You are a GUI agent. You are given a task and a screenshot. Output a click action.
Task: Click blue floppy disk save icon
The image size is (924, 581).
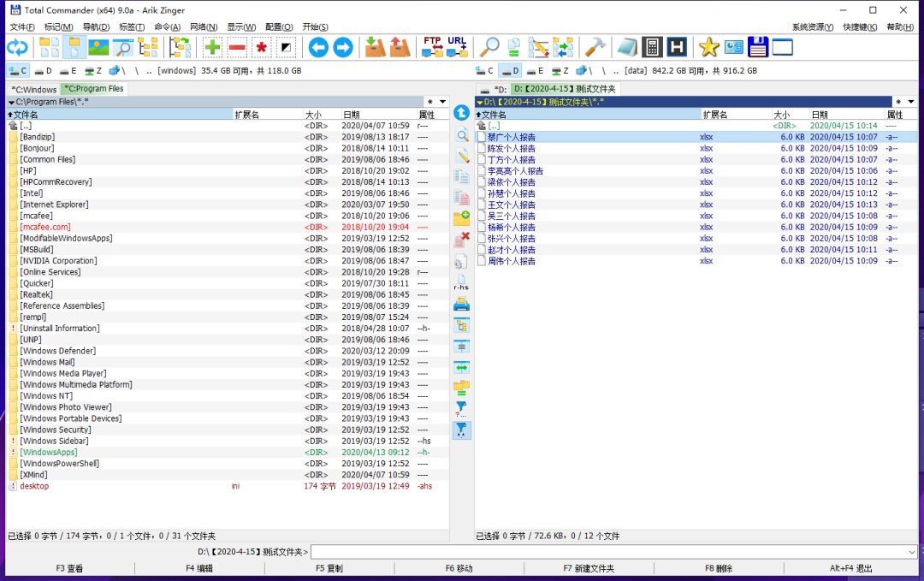pyautogui.click(x=758, y=48)
